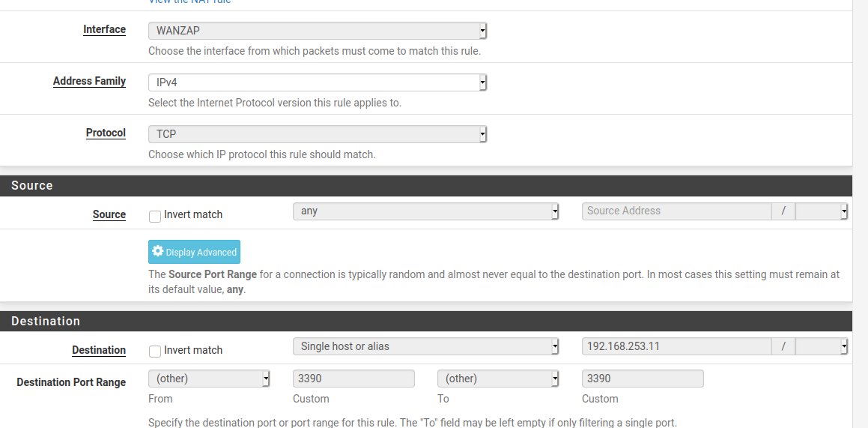Viewport: 868px width, 428px height.
Task: Click the View the NAT rule link
Action: [189, 2]
